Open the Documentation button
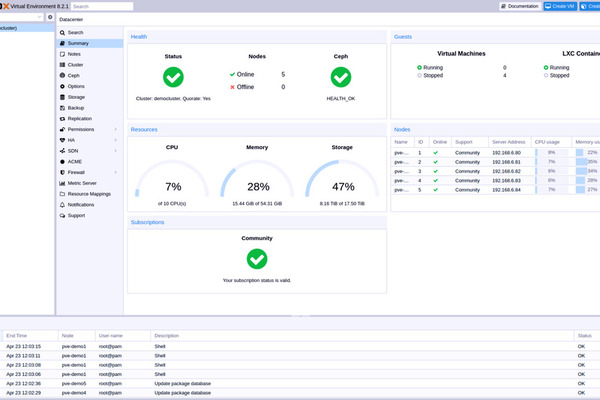The height and width of the screenshot is (400, 600). 520,6
